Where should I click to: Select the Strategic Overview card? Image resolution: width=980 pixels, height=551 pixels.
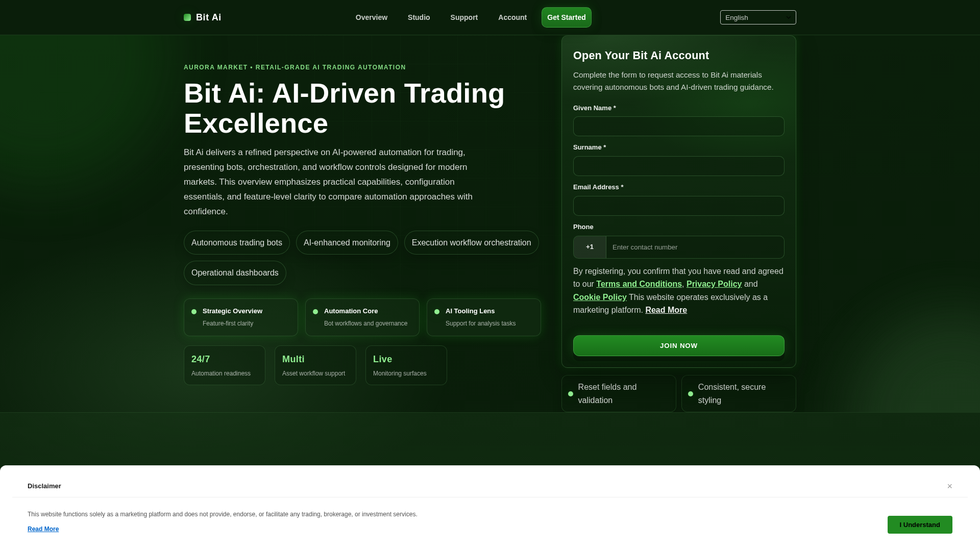click(x=241, y=317)
